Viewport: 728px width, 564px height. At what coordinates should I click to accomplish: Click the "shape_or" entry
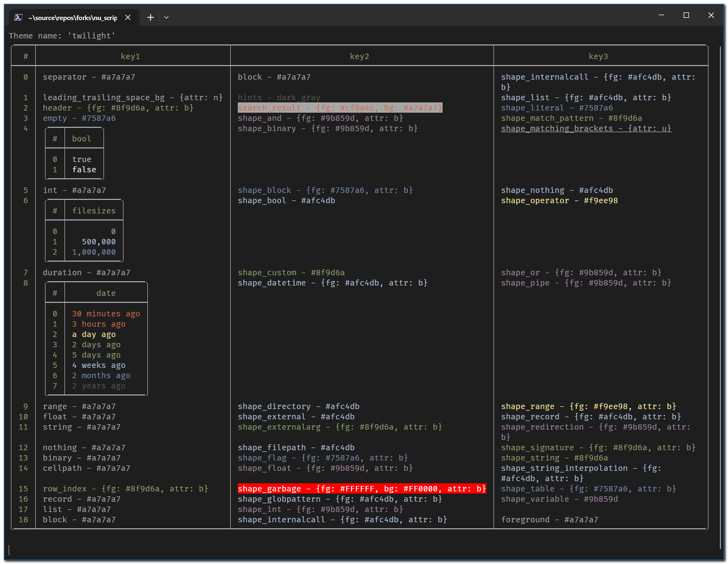coord(581,273)
